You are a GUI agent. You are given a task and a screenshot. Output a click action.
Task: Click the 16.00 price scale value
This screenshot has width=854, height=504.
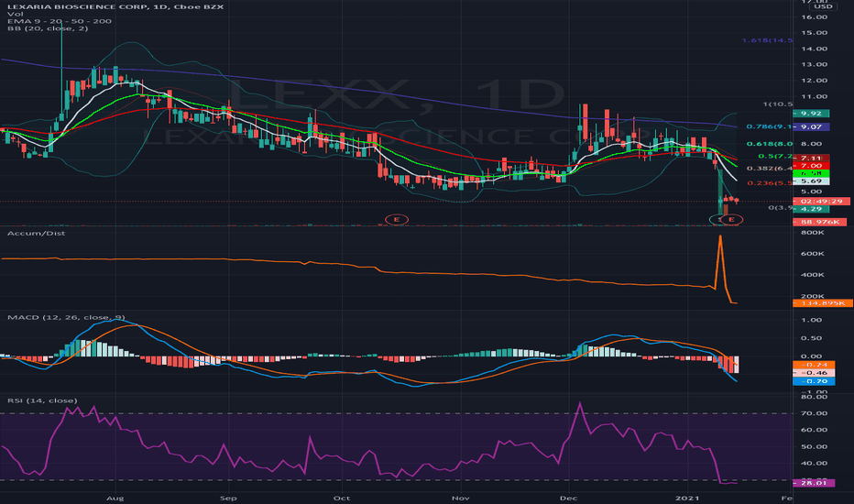pyautogui.click(x=815, y=16)
